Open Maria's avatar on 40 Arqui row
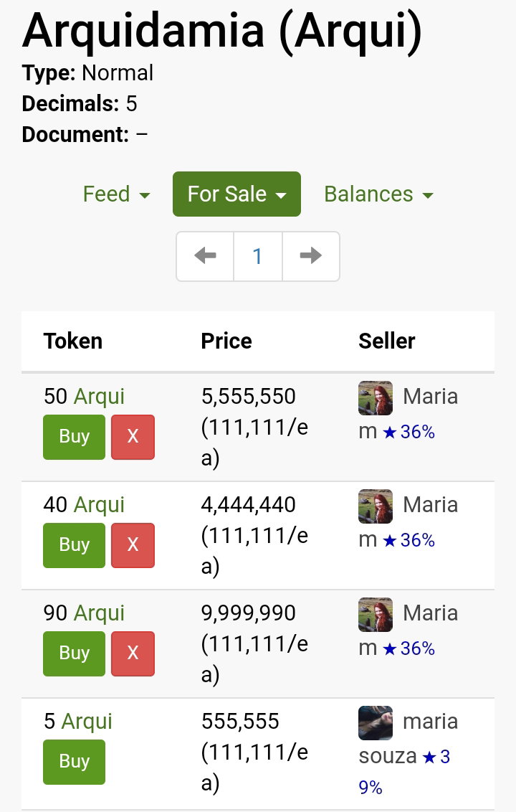This screenshot has width=516, height=812. pos(376,506)
